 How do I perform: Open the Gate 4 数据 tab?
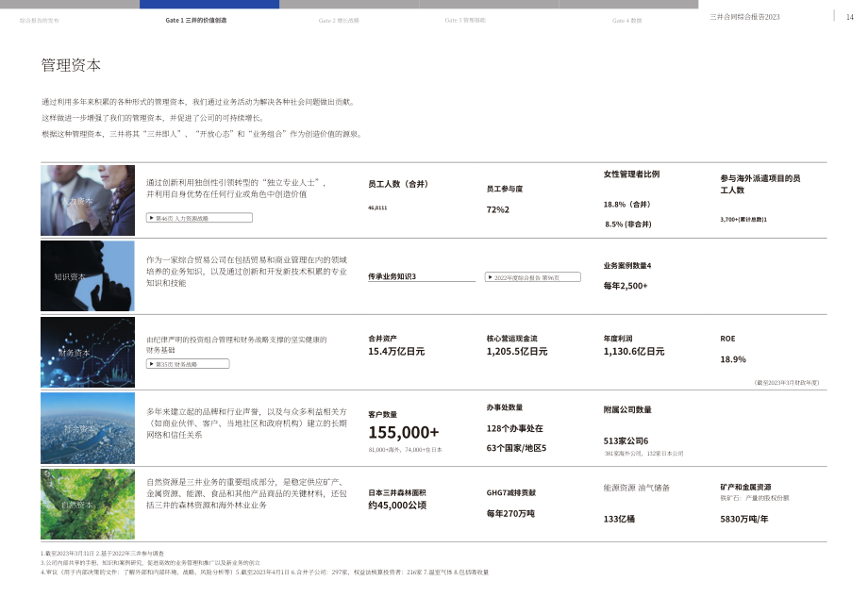click(626, 21)
